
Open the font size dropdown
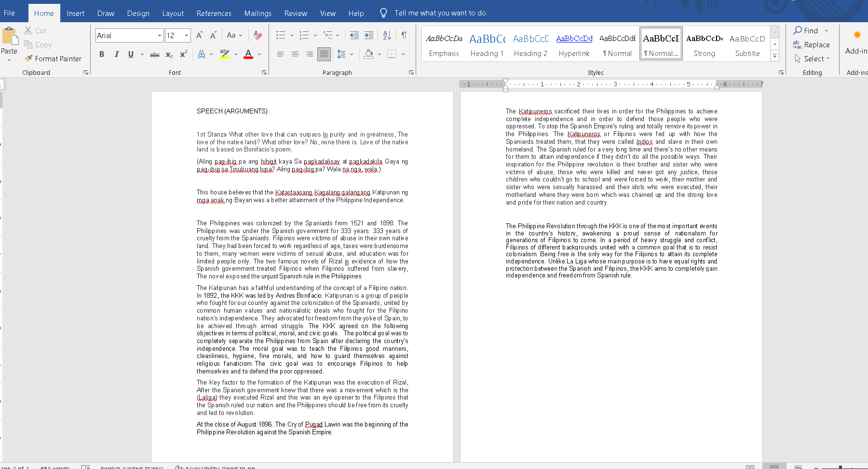click(187, 36)
